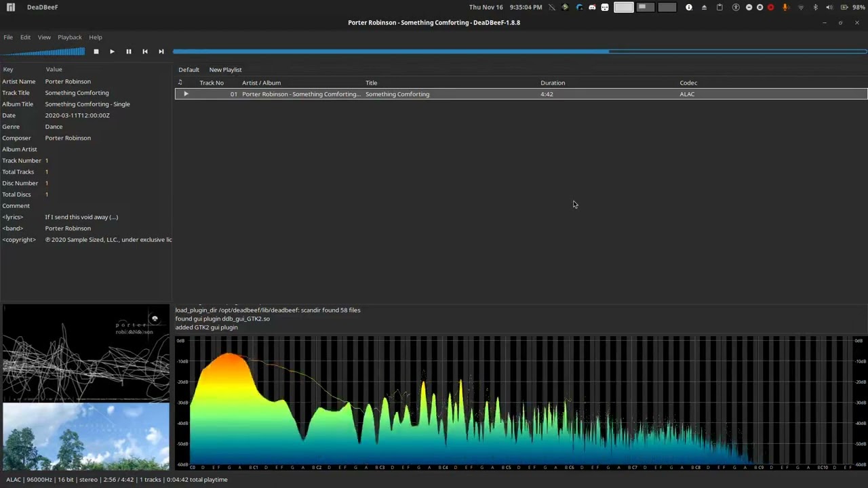The height and width of the screenshot is (488, 868).
Task: Click the blue seek bar to jump position
Action: [x=520, y=52]
